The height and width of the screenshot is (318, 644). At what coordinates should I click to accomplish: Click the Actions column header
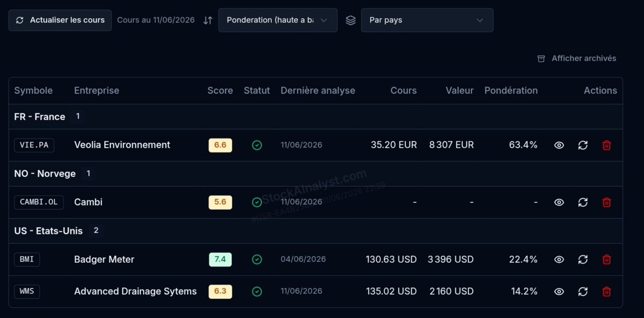tap(600, 90)
